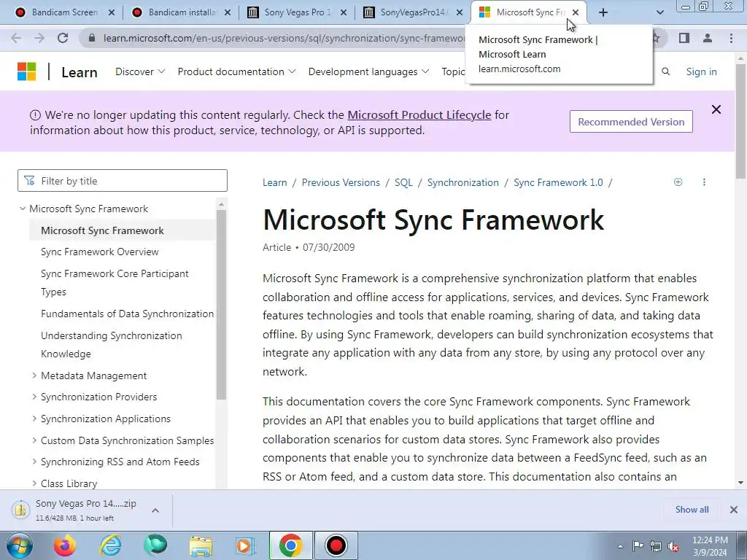Close the Microsoft Sync Framework tab
Screen dimensions: 747x560
[x=576, y=12]
